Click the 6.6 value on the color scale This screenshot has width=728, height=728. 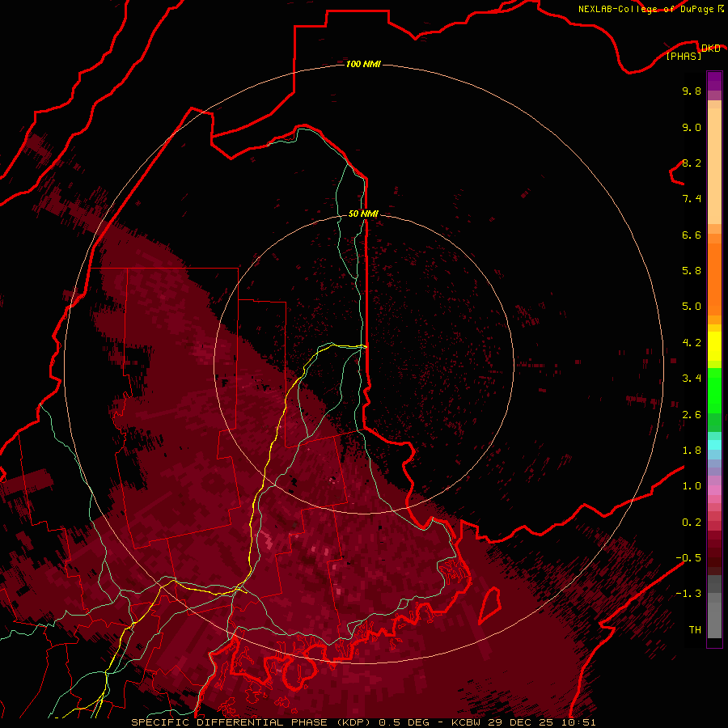coord(692,235)
